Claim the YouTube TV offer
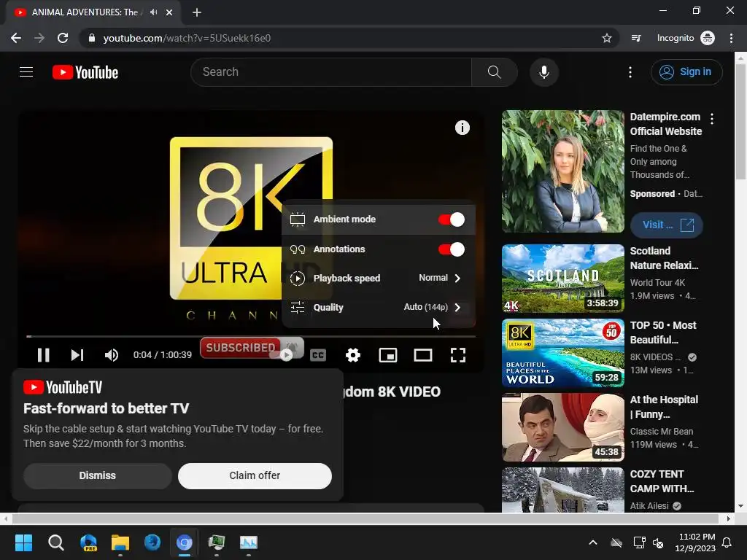Image resolution: width=747 pixels, height=560 pixels. [x=255, y=475]
